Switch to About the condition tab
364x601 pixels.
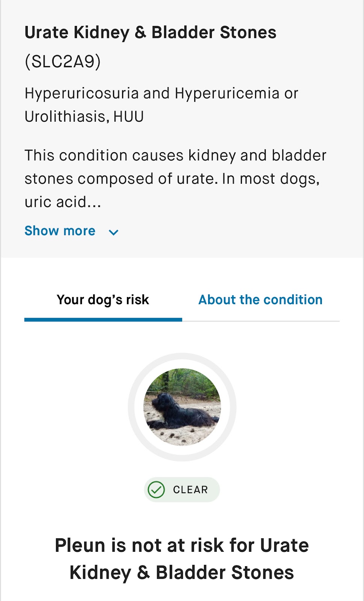coord(260,300)
